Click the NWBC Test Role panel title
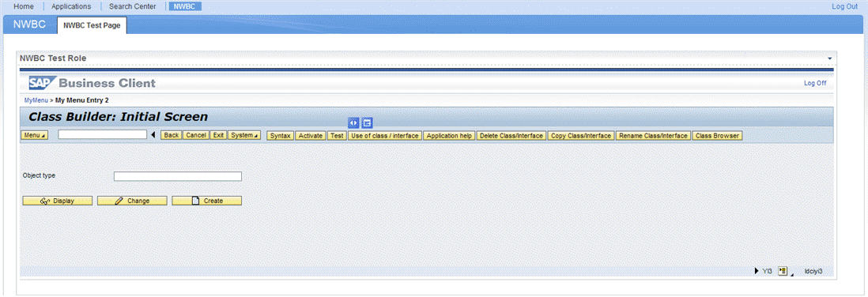 53,58
